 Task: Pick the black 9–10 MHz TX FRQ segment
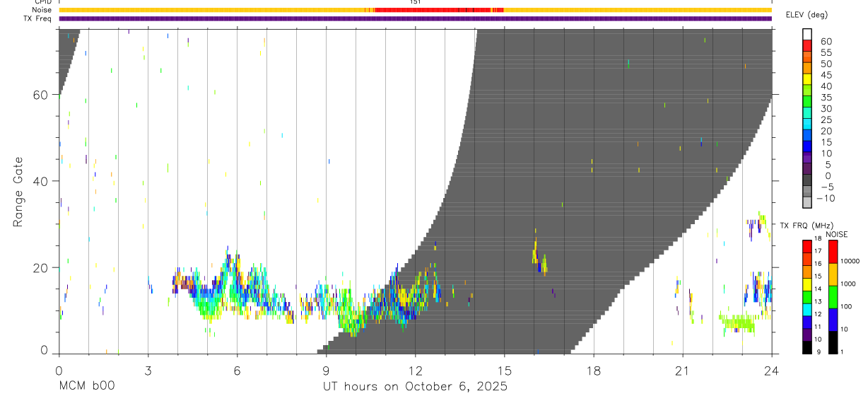coord(807,347)
